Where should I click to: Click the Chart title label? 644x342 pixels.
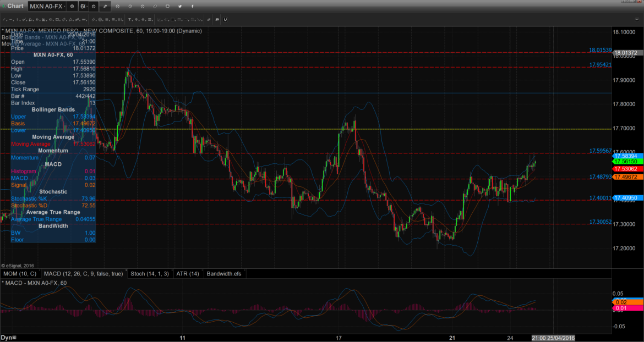coord(15,6)
